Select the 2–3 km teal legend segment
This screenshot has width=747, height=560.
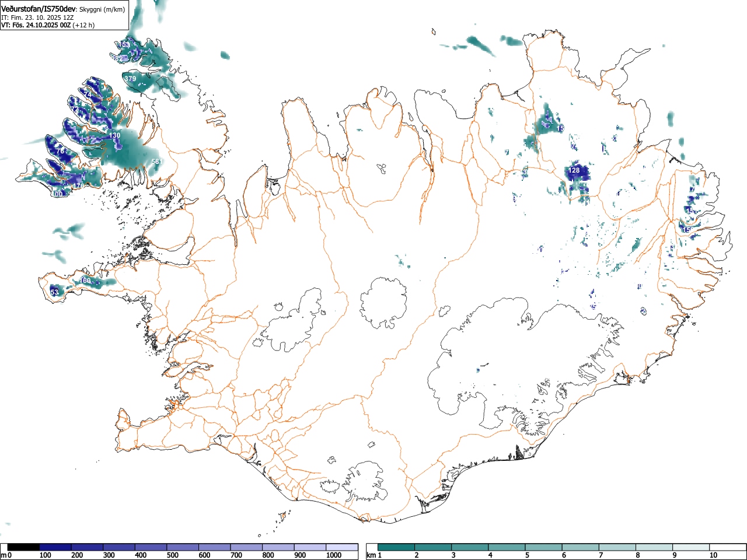[433, 547]
